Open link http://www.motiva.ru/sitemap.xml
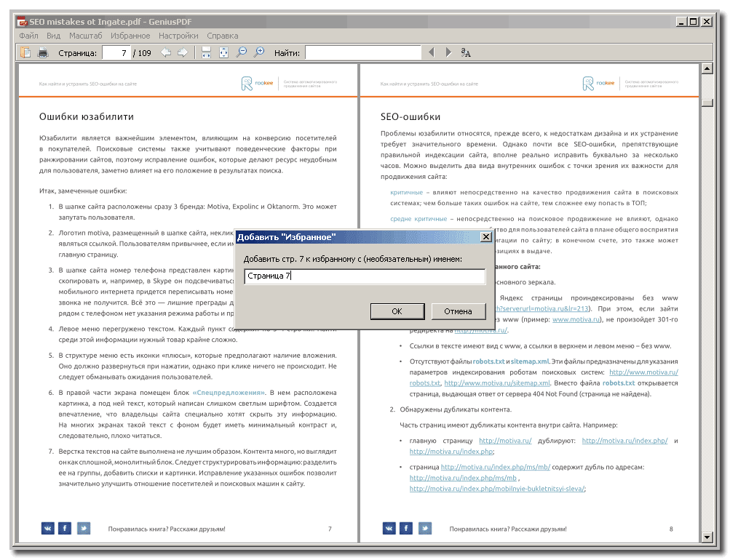Viewport: 730px width, 560px height. [x=497, y=383]
